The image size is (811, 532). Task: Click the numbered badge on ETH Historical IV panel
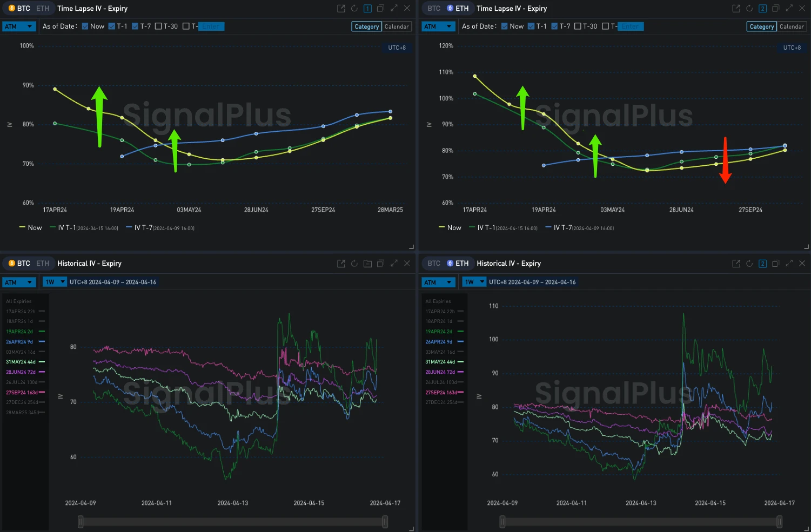(762, 263)
